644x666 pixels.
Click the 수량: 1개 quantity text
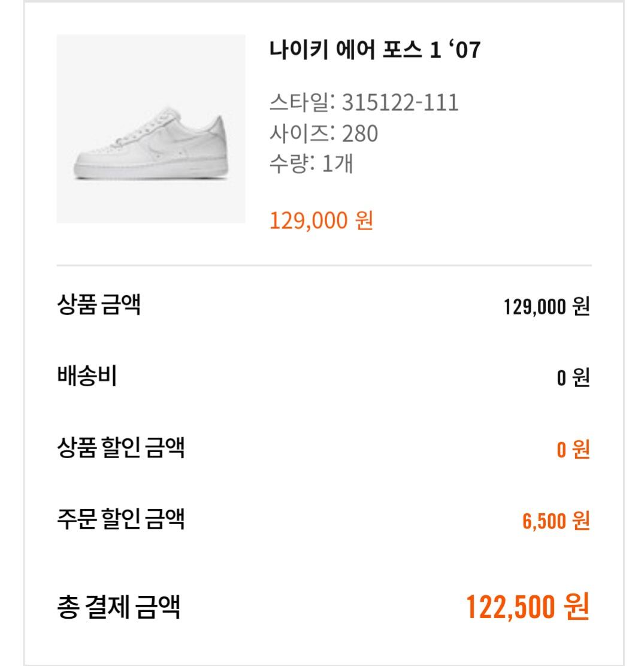click(x=311, y=164)
